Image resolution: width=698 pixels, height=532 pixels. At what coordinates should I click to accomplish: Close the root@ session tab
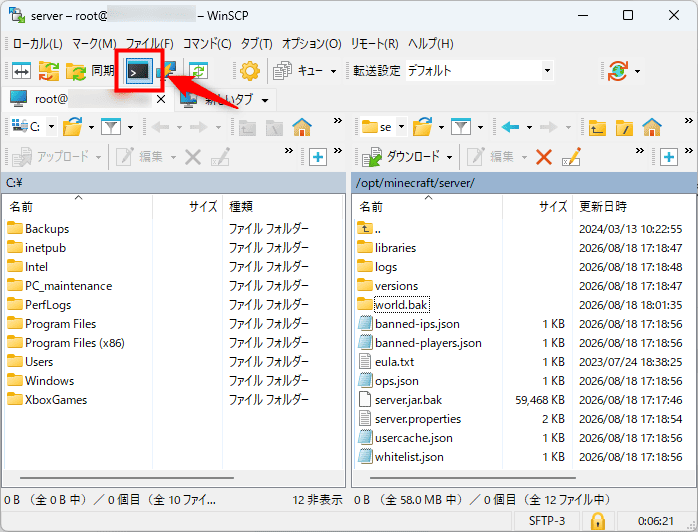click(161, 99)
